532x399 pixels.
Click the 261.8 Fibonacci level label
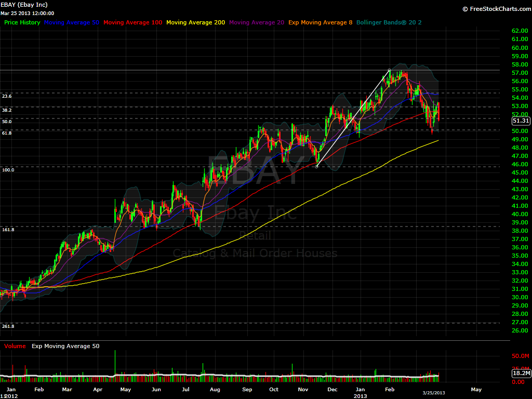point(8,326)
